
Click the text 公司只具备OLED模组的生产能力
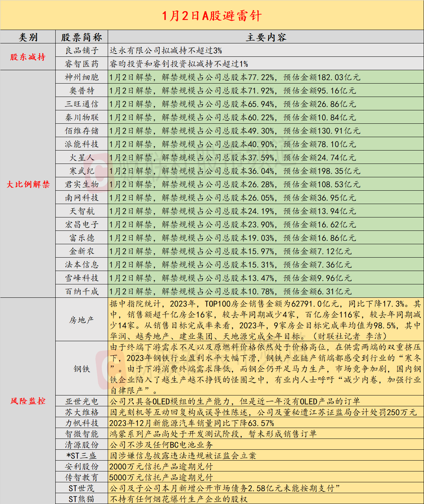(x=170, y=401)
